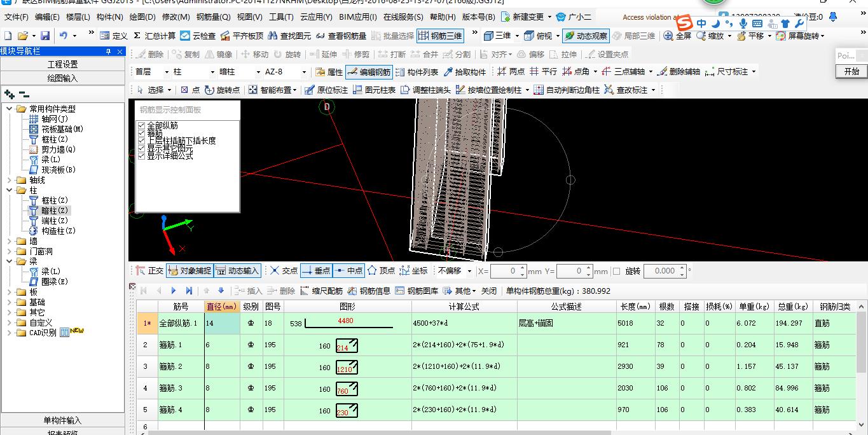Toggle 显示其它图元 checkbox
The image size is (868, 435).
[142, 148]
